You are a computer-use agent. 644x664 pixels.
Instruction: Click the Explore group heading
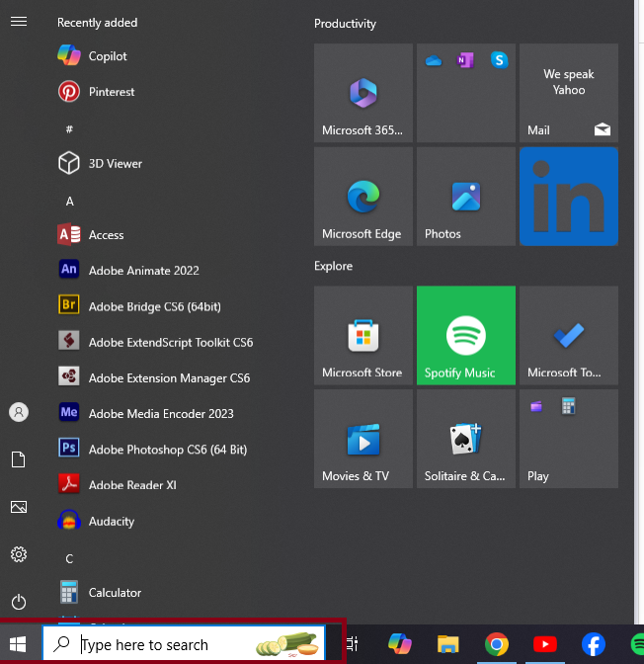pyautogui.click(x=333, y=266)
